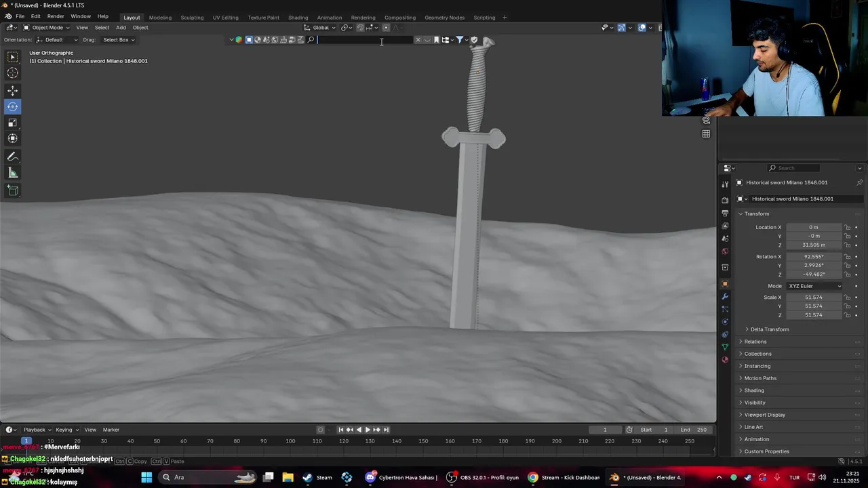Toggle snapping magnet in header
Image resolution: width=868 pixels, height=488 pixels.
click(360, 28)
